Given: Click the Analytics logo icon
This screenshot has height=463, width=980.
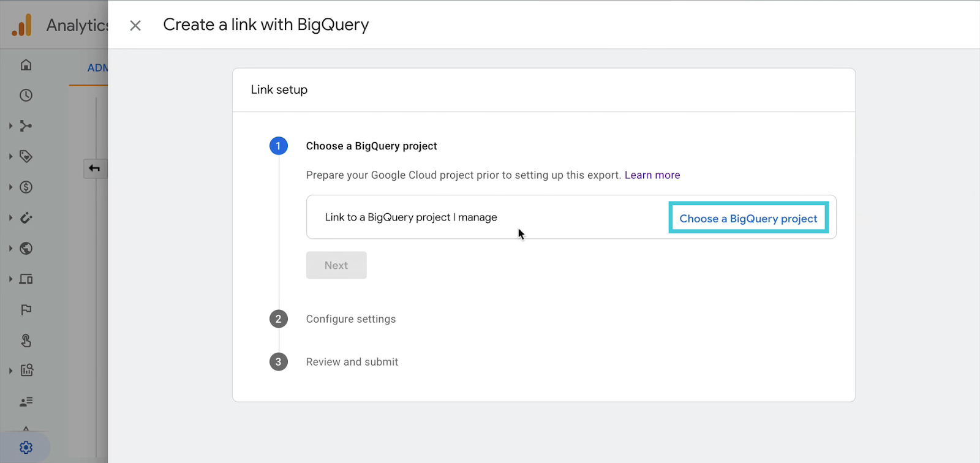Looking at the screenshot, I should point(22,25).
